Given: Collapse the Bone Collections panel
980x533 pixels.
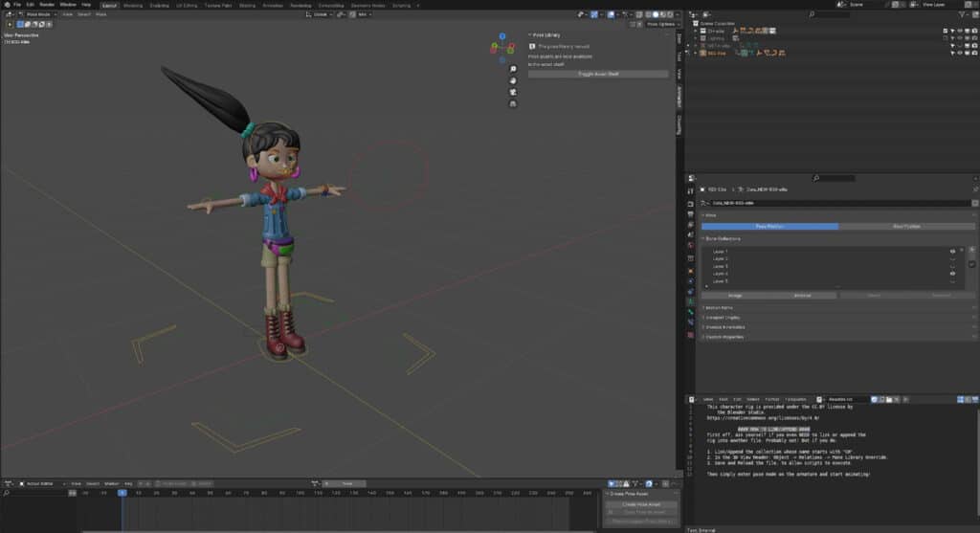Looking at the screenshot, I should pos(723,238).
